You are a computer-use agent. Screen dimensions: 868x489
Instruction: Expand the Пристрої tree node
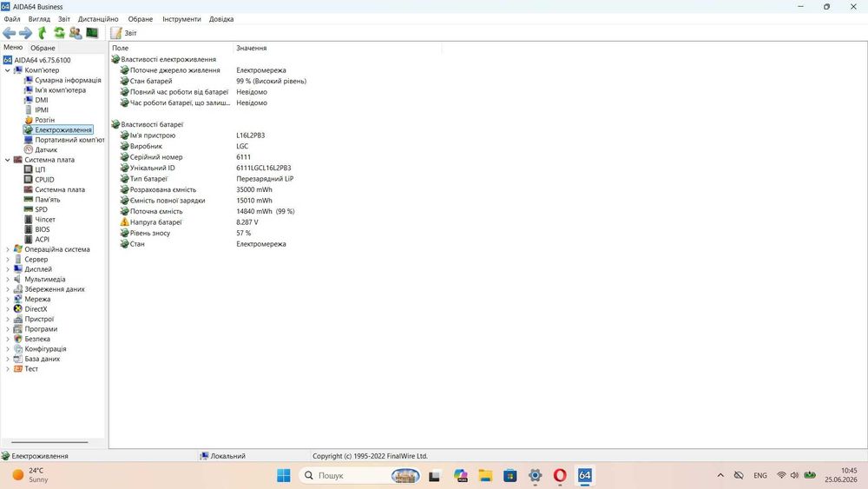(x=7, y=320)
